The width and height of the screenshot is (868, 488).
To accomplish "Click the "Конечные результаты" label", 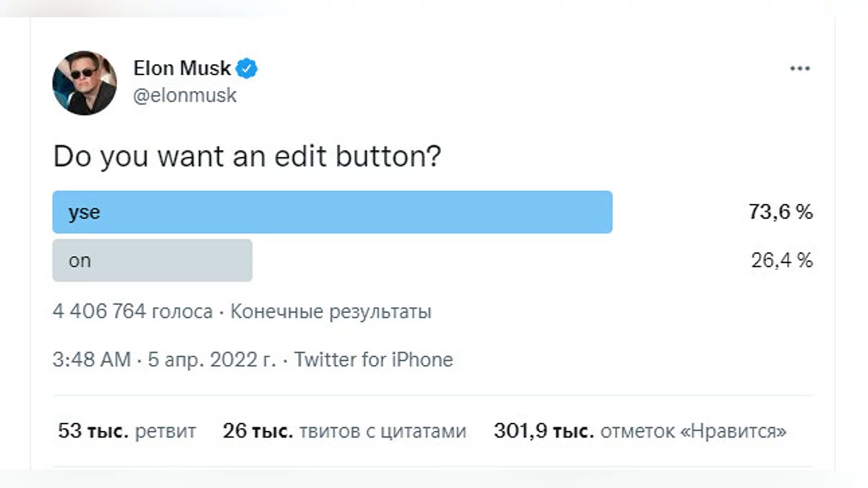I will (331, 312).
